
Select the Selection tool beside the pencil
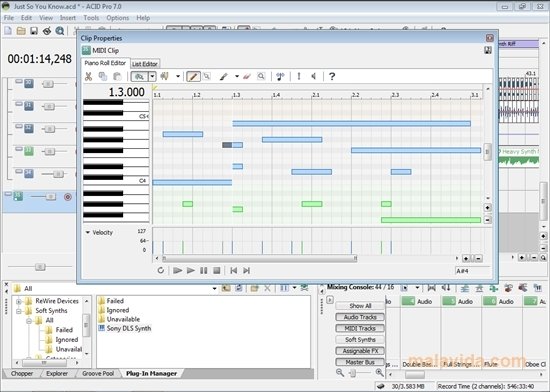[207, 76]
